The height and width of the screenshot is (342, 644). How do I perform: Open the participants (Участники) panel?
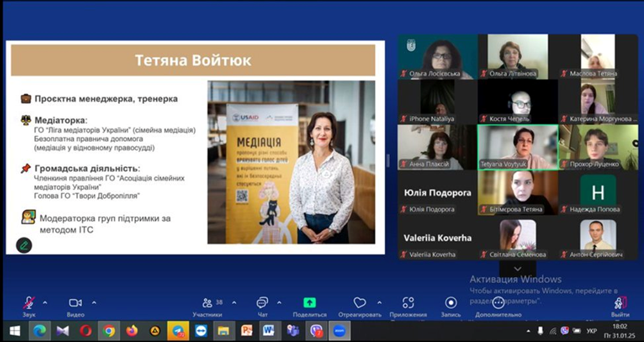(207, 303)
